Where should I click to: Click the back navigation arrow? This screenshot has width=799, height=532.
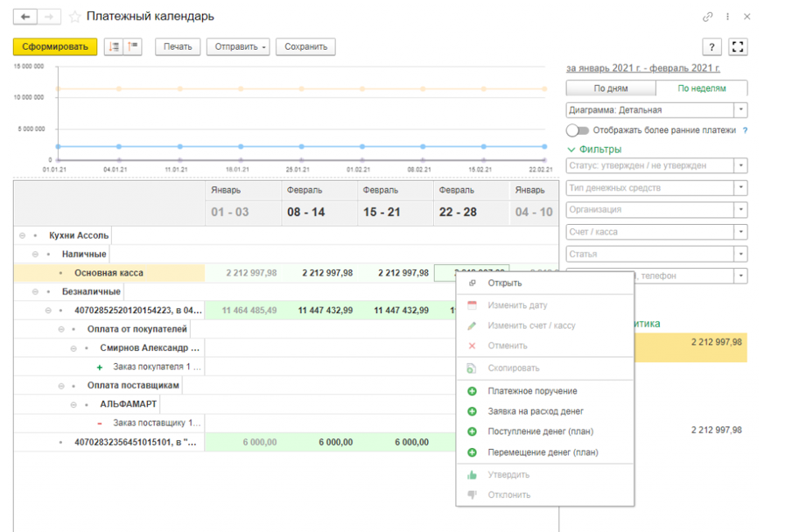coord(25,17)
